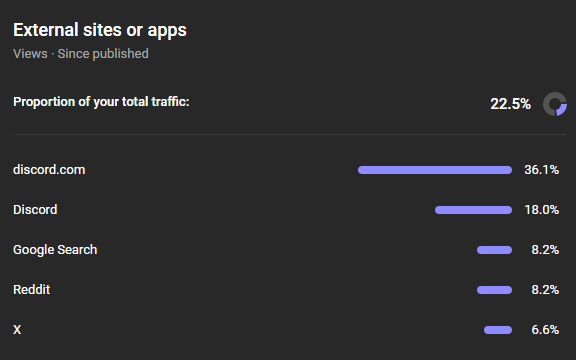Click the 8.2% value next to Reddit

[545, 290]
